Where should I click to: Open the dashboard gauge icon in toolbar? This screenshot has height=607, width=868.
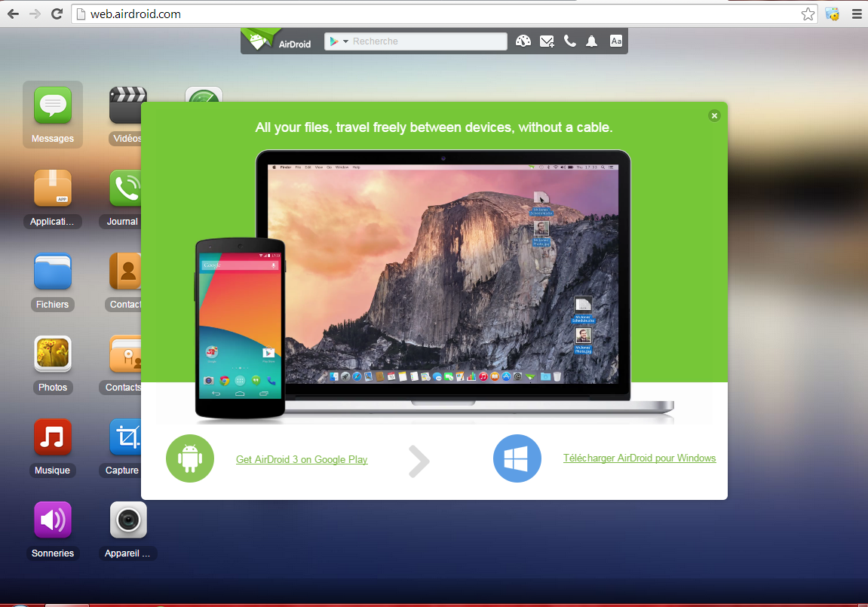[x=523, y=41]
